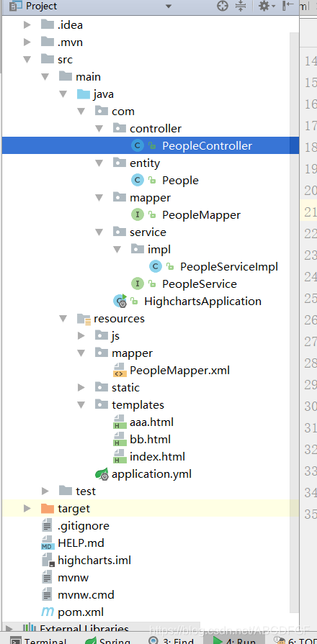This screenshot has height=644, width=317.
Task: Expand the target folder
Action: click(x=27, y=509)
